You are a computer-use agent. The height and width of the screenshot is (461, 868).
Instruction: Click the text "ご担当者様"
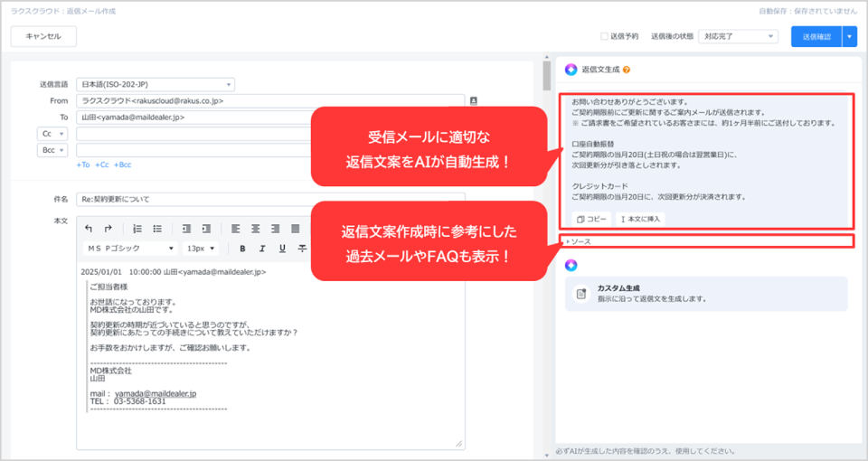[109, 287]
